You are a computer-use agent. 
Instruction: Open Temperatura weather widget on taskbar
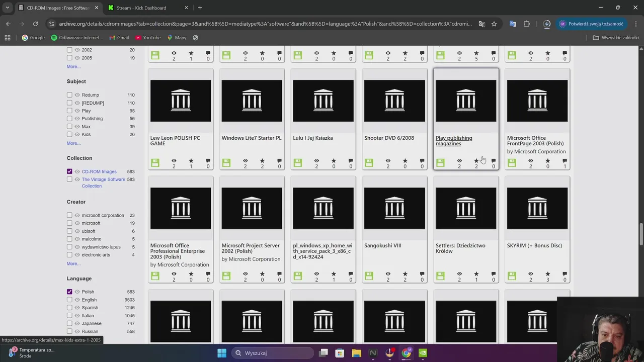(x=31, y=353)
